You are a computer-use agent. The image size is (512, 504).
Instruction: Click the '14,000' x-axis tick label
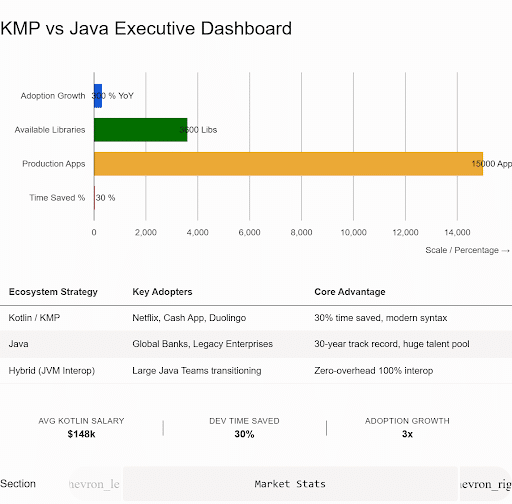(457, 232)
